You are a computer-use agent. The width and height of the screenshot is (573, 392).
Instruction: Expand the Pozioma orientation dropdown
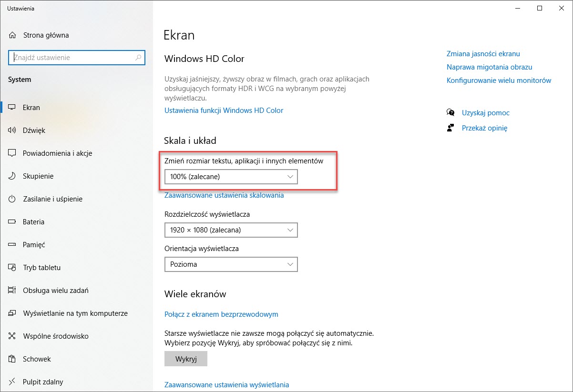(x=231, y=264)
